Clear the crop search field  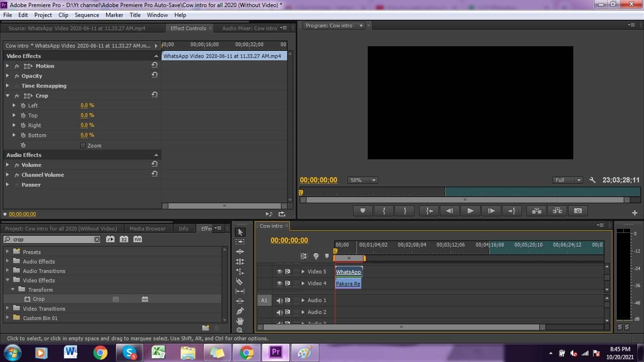click(x=97, y=239)
